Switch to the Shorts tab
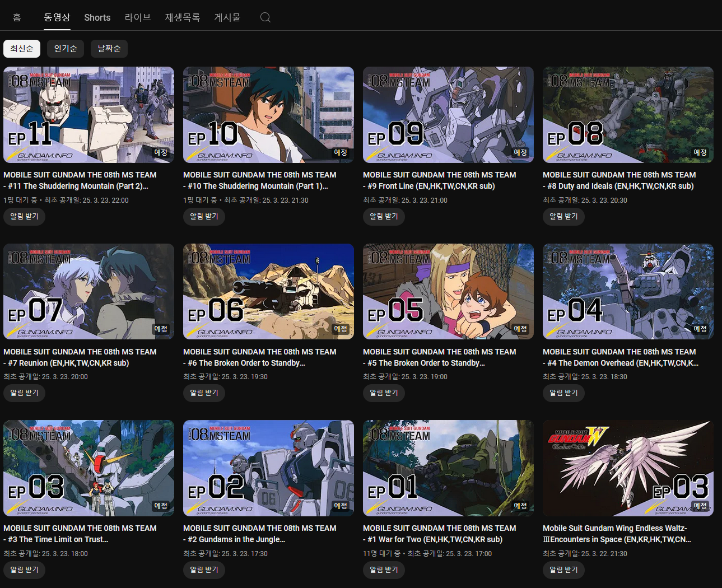 pyautogui.click(x=97, y=17)
